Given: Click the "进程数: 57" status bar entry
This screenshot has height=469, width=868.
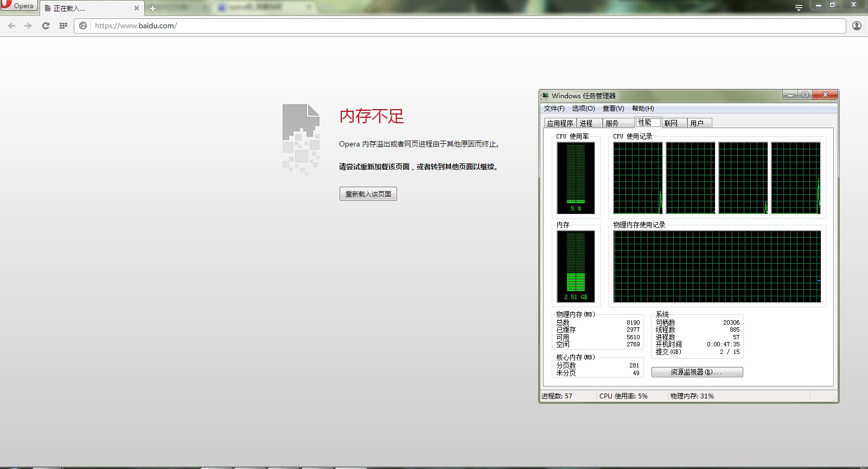Looking at the screenshot, I should click(x=557, y=396).
